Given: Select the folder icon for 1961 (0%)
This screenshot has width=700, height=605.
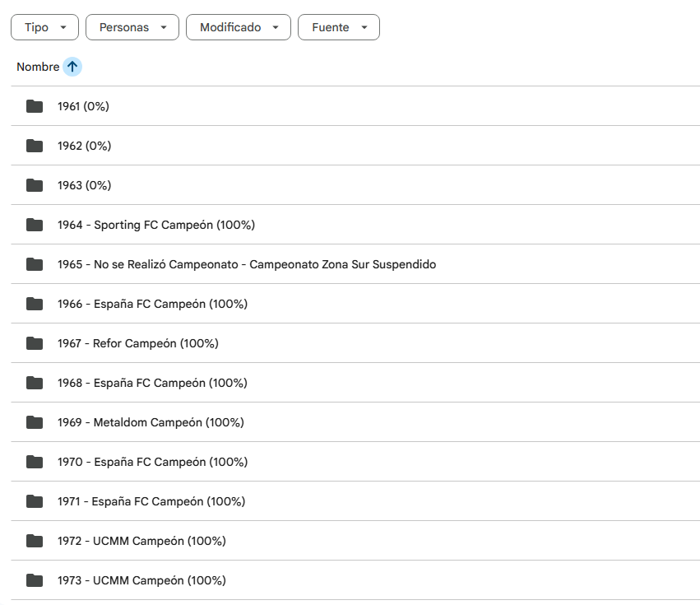Looking at the screenshot, I should (x=35, y=106).
